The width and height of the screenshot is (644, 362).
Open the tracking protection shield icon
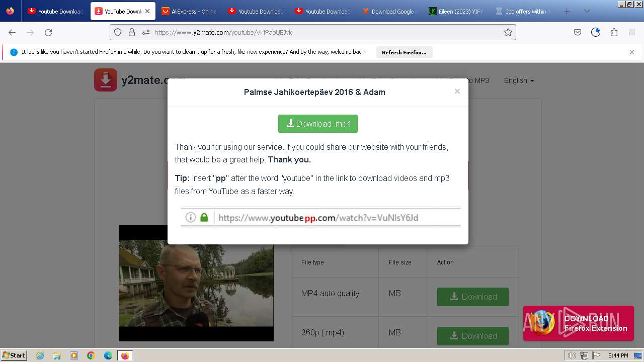118,32
